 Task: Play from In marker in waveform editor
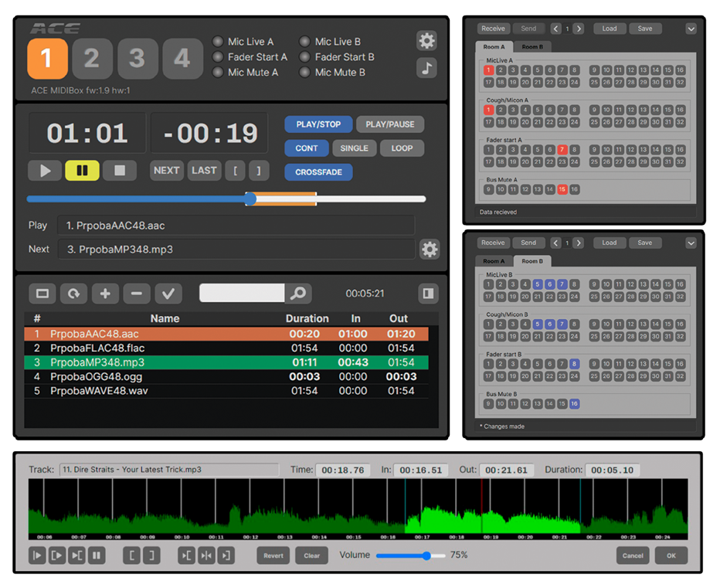pyautogui.click(x=57, y=556)
